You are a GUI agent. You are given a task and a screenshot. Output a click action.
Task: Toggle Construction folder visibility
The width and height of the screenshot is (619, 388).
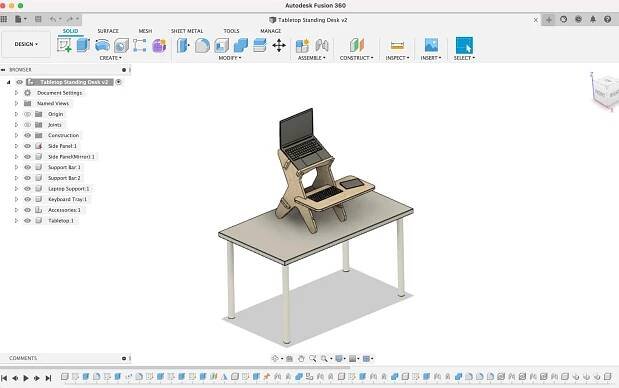[x=27, y=135]
